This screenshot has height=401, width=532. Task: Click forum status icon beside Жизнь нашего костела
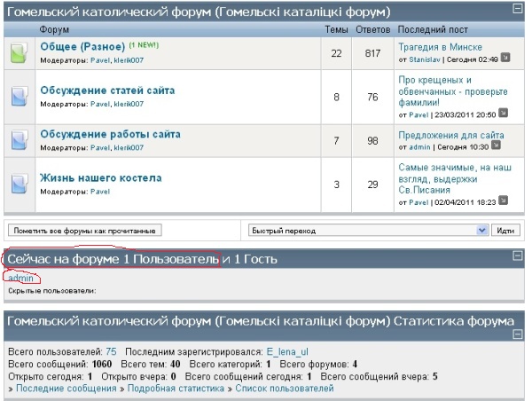(20, 184)
